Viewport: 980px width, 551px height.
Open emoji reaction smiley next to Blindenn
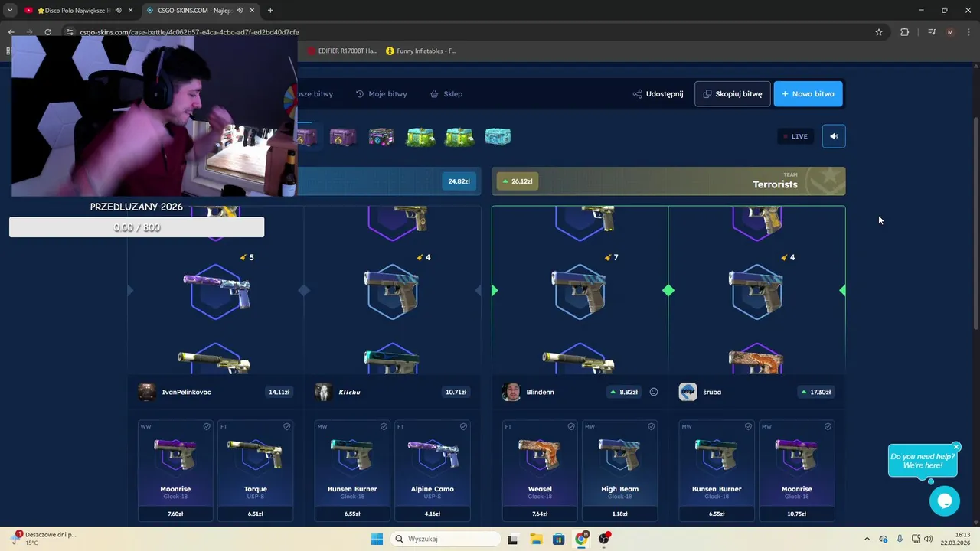point(654,392)
